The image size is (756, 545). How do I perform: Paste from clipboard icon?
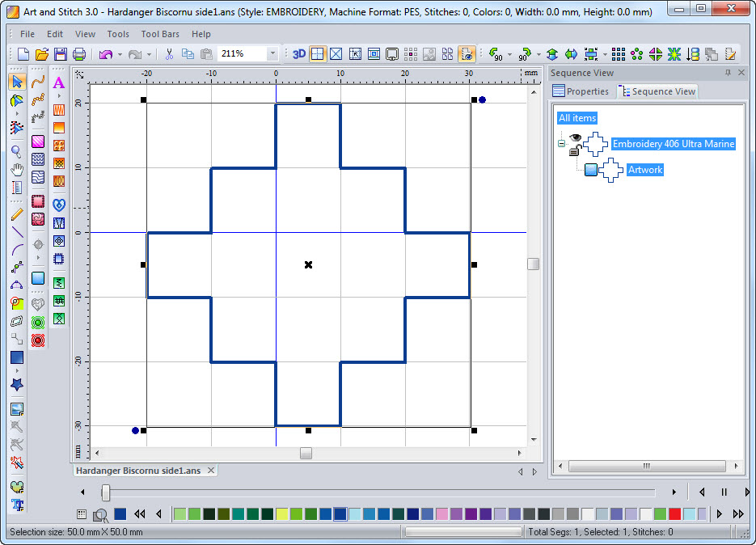pyautogui.click(x=206, y=54)
